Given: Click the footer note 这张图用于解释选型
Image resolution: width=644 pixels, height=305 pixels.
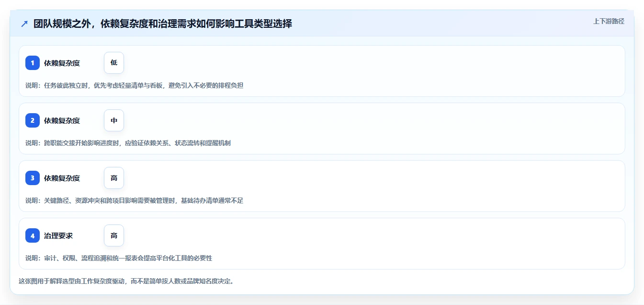Looking at the screenshot, I should [127, 281].
